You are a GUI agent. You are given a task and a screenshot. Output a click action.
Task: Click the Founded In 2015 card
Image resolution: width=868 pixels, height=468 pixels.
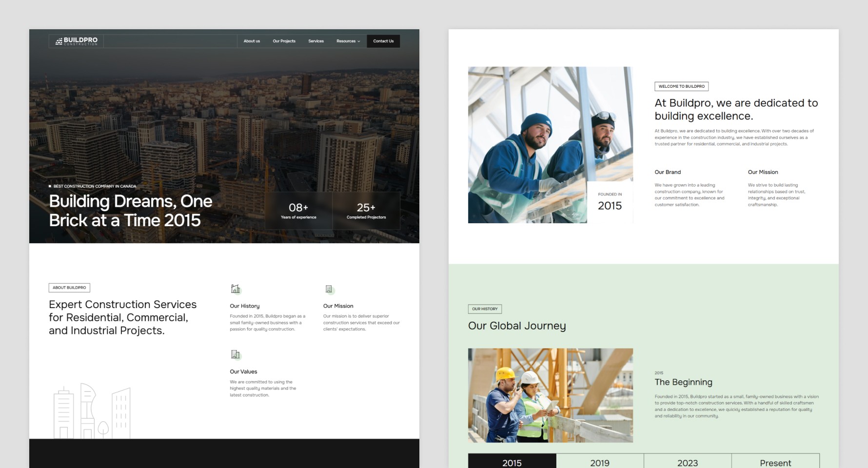(x=610, y=202)
